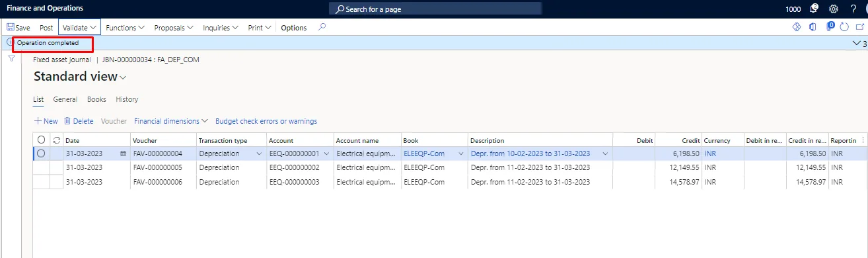Switch to the History tab
Viewport: 868px width, 258px height.
click(x=127, y=99)
